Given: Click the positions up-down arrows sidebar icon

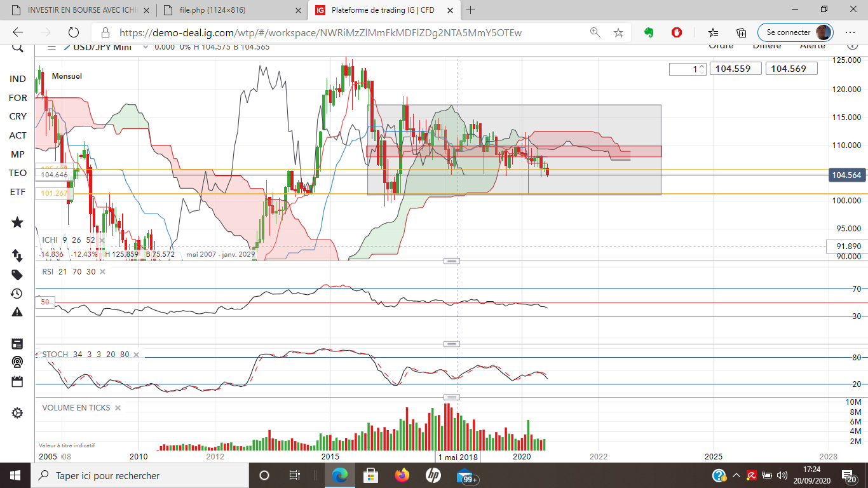Looking at the screenshot, I should coord(17,255).
